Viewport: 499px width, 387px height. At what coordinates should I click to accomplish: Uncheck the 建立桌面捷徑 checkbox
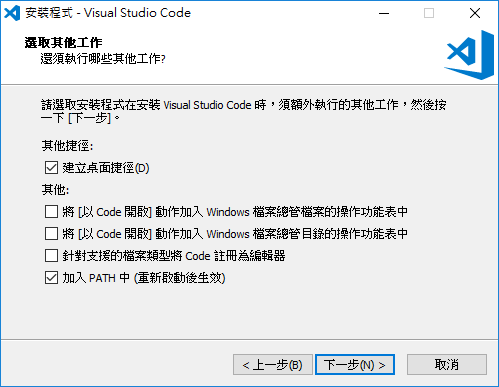[51, 168]
